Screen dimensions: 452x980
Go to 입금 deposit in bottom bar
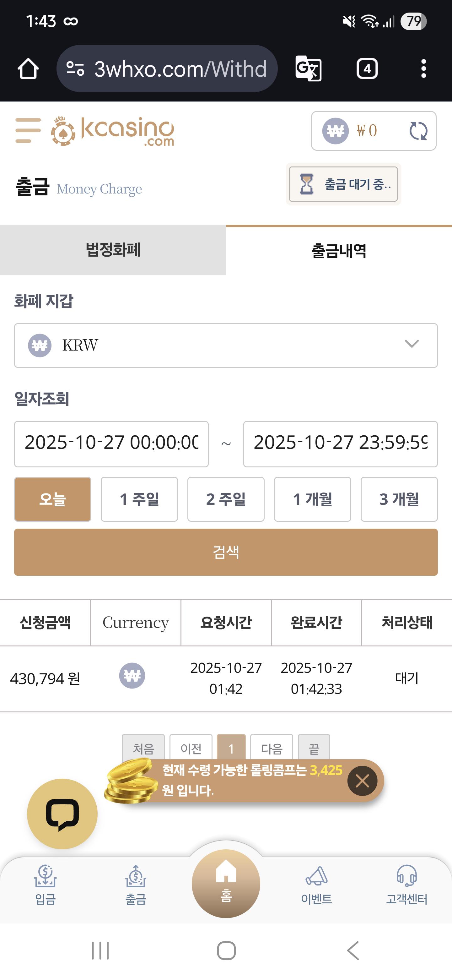(45, 885)
